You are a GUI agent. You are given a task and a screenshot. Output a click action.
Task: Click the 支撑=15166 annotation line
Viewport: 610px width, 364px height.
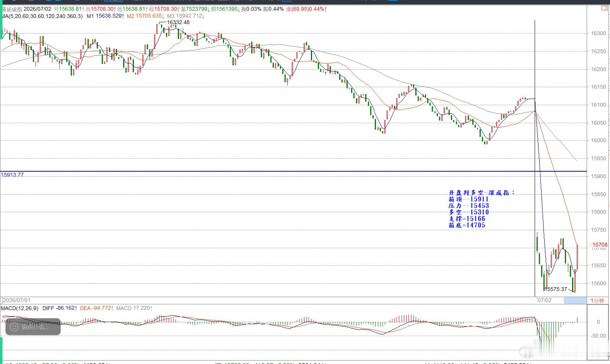tap(467, 219)
